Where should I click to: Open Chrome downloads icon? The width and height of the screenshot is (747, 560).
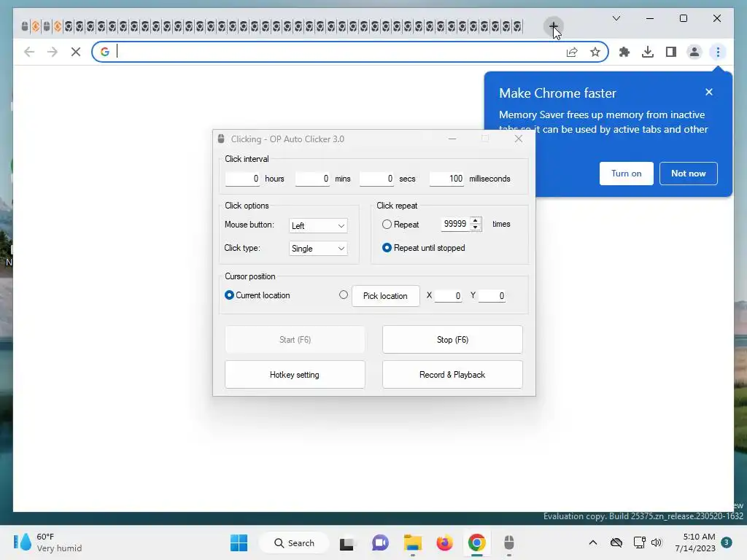pos(648,52)
